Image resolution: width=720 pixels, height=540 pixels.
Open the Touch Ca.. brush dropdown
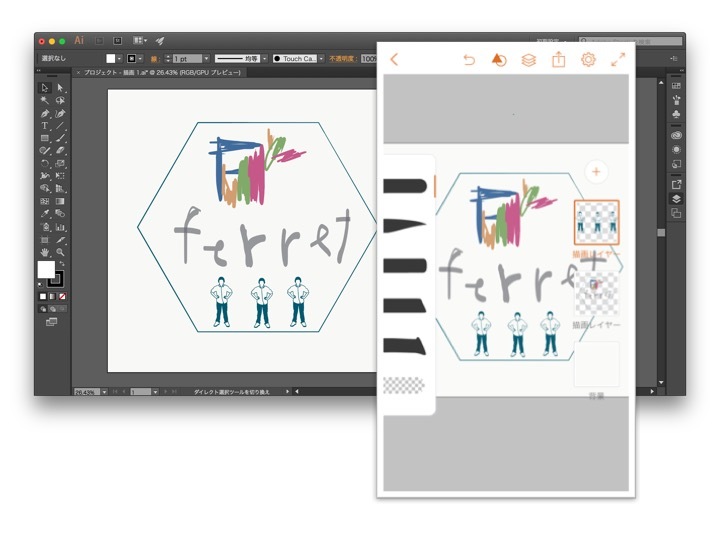pos(321,59)
